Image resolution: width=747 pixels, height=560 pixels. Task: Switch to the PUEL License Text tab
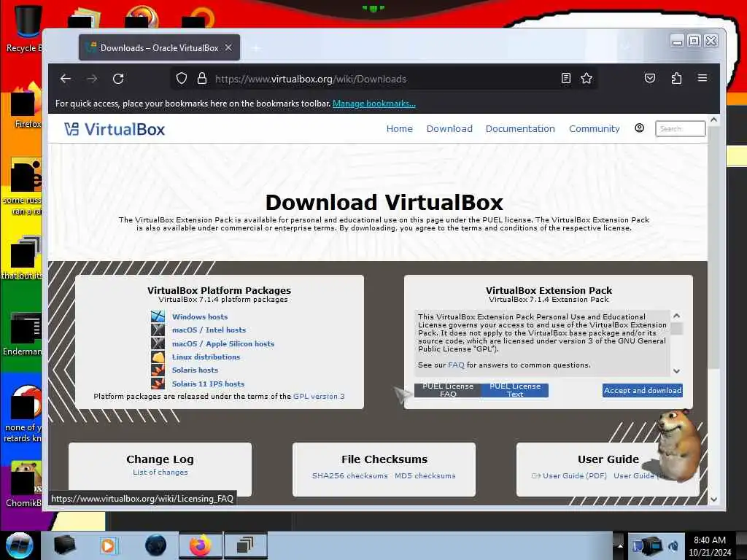click(515, 390)
